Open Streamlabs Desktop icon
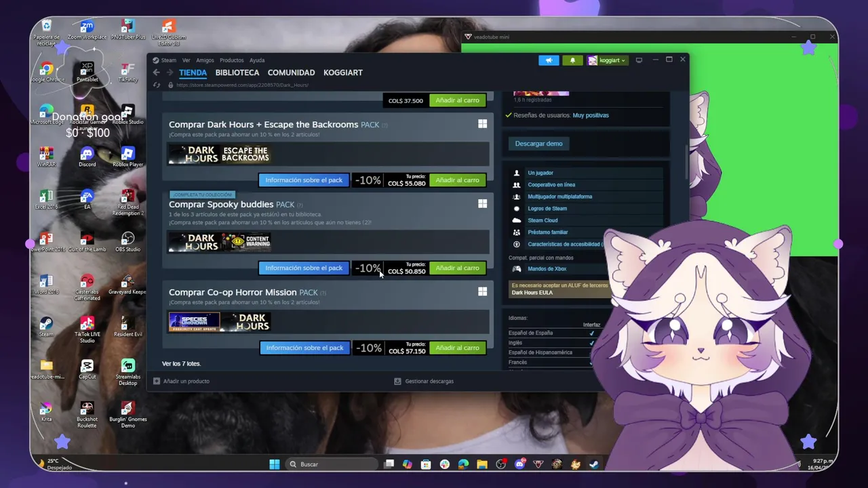 point(127,372)
